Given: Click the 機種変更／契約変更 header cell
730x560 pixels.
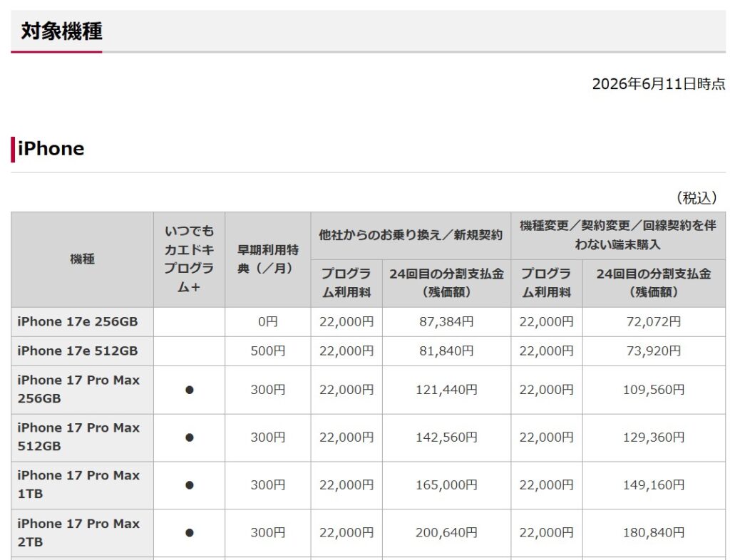Looking at the screenshot, I should 618,235.
